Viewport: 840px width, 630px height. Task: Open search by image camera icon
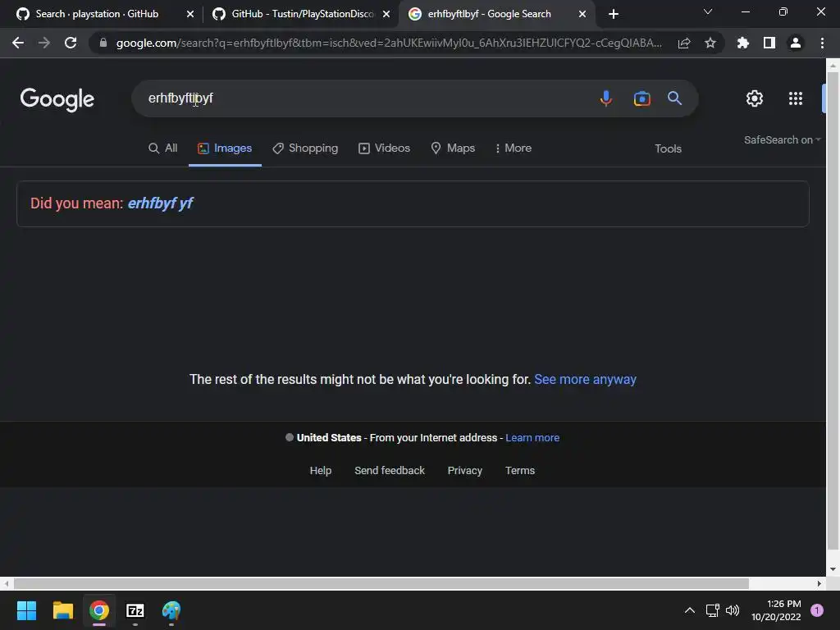(641, 98)
